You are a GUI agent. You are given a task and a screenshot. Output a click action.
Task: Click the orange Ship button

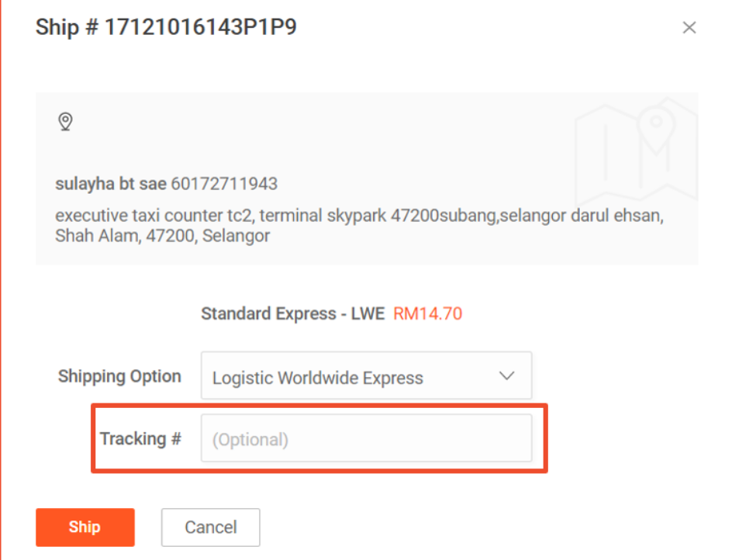[85, 527]
